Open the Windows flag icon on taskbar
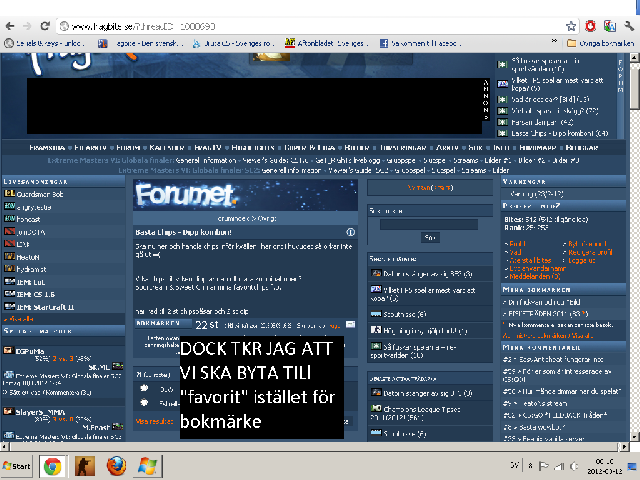This screenshot has width=640, height=480. point(147,466)
